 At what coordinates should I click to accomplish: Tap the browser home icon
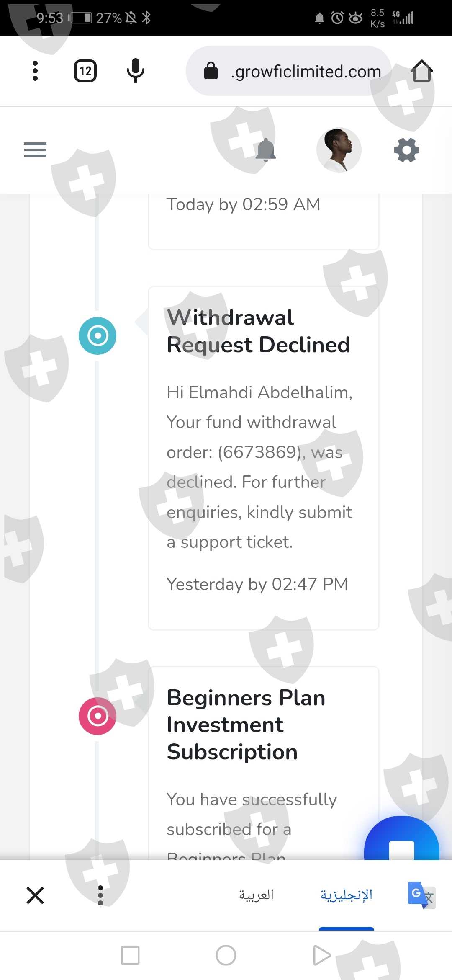coord(421,71)
